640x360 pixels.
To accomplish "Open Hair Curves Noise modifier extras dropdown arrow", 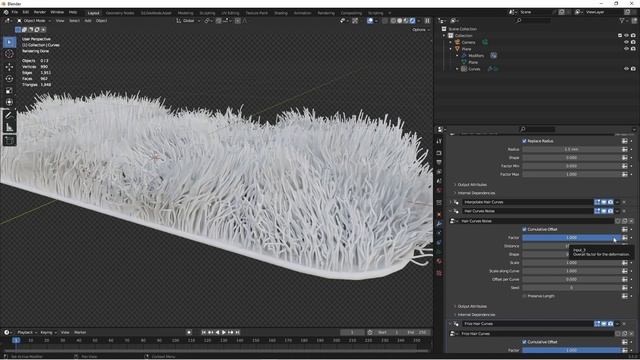I will pos(617,211).
